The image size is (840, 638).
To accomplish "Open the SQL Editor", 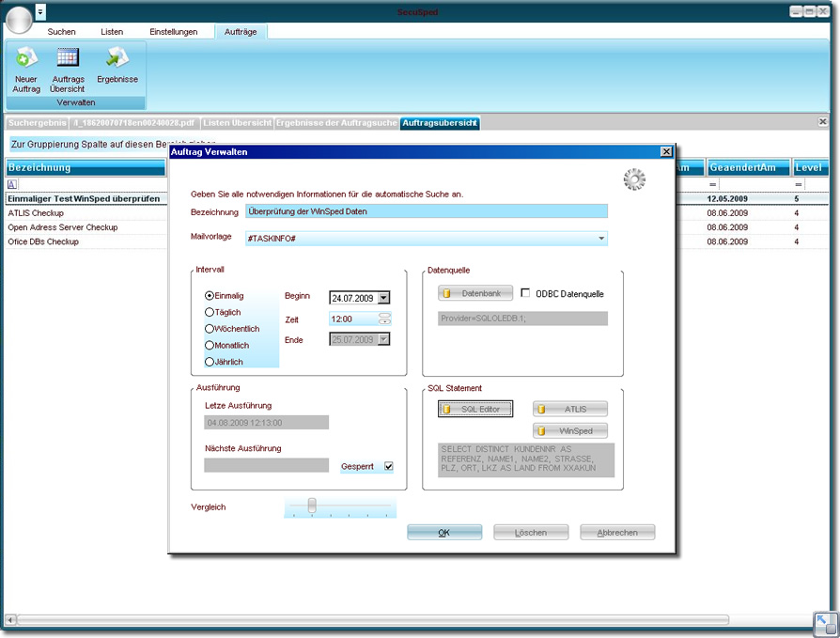I will (475, 409).
